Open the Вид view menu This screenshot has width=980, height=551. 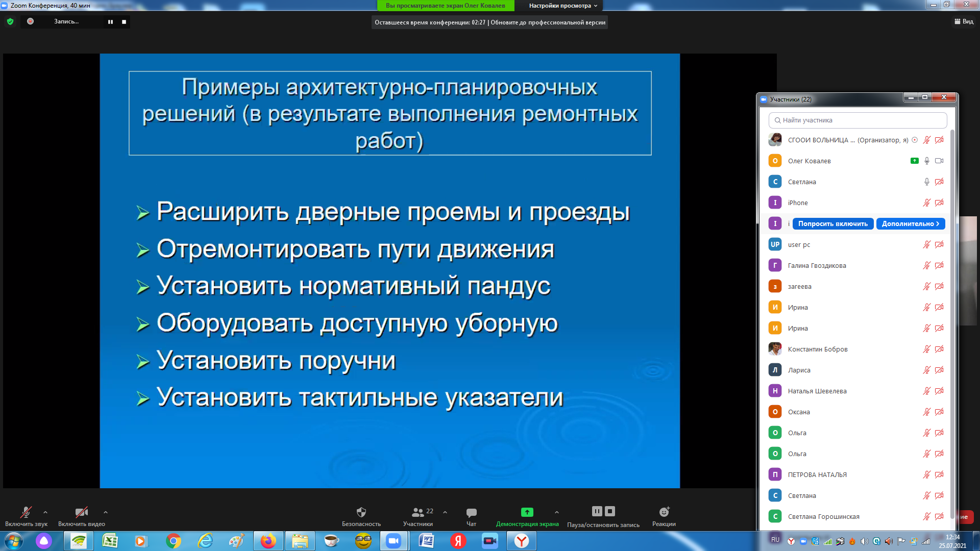click(964, 21)
